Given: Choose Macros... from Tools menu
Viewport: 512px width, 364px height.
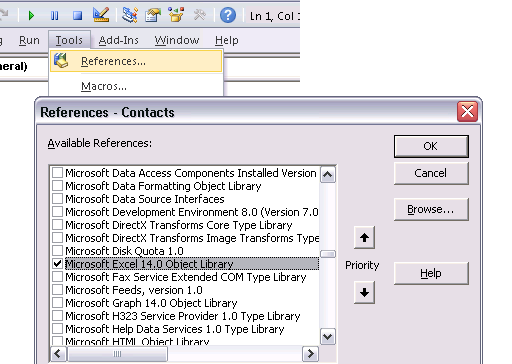Looking at the screenshot, I should [136, 86].
